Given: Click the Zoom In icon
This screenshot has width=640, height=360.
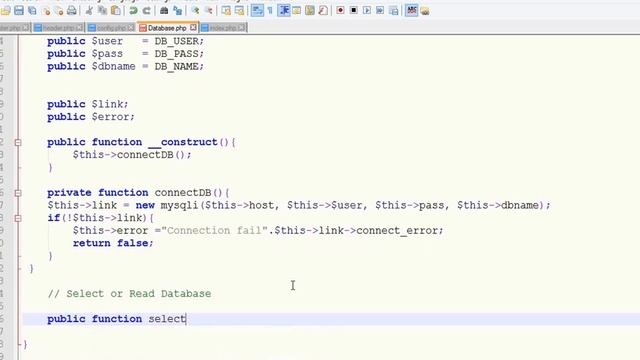Looking at the screenshot, I should (195, 10).
